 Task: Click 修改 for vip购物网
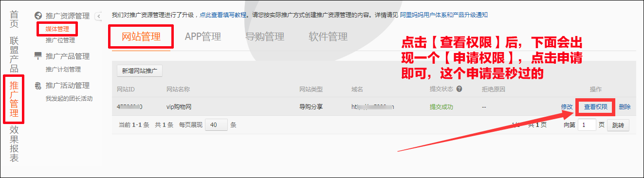pos(567,107)
